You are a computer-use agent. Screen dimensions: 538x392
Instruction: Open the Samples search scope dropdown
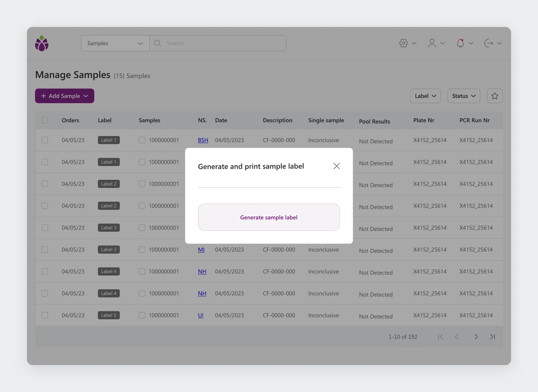point(115,43)
